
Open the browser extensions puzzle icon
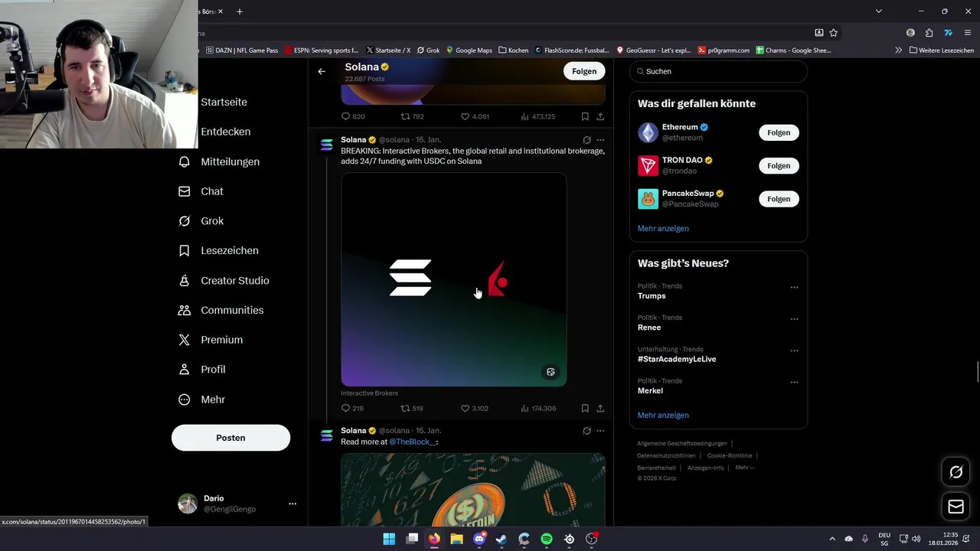point(929,33)
